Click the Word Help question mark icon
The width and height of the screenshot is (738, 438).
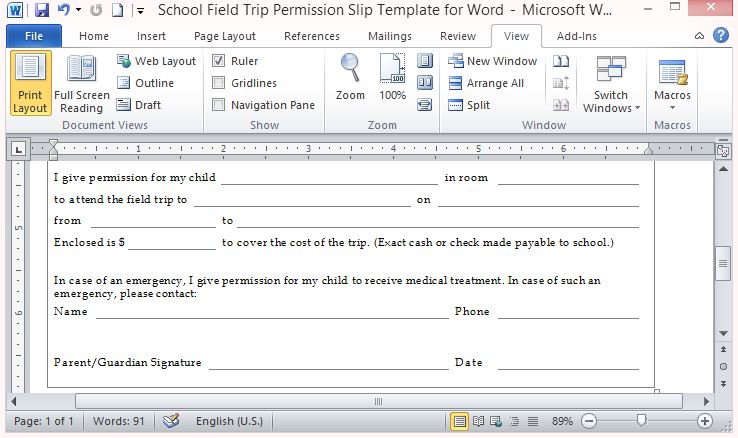(x=721, y=36)
